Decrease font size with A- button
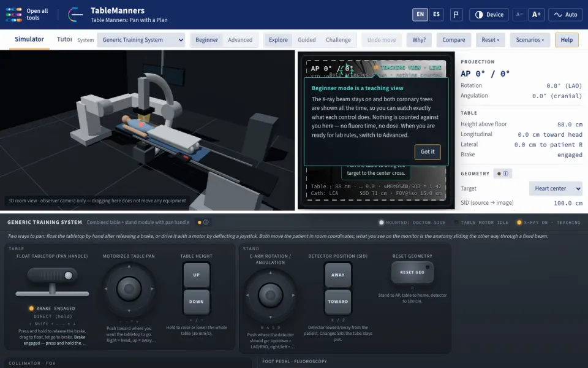 coord(519,15)
